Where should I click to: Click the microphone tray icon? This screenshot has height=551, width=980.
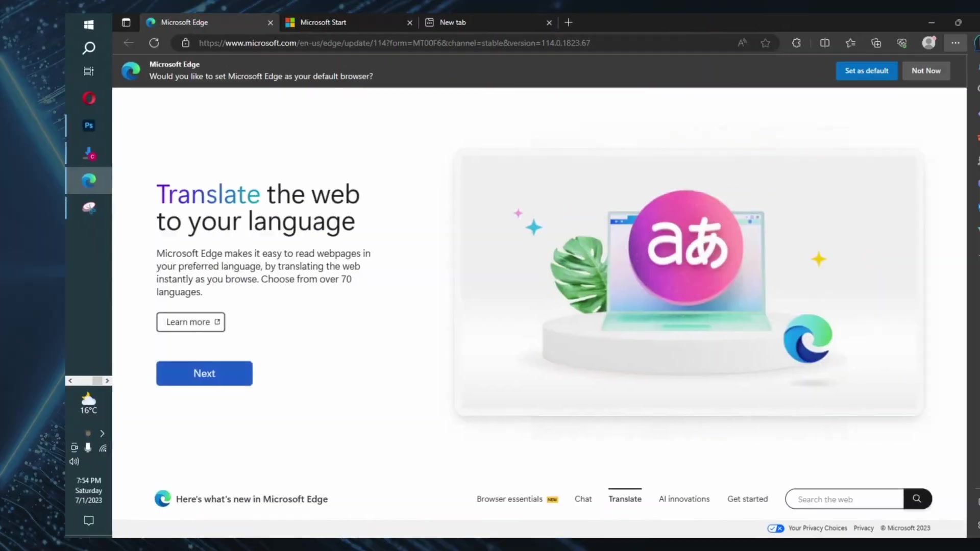(88, 447)
